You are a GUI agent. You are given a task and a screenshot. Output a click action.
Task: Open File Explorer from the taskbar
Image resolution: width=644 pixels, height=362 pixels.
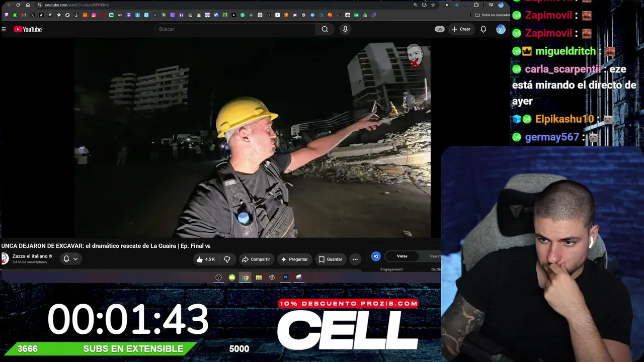(x=259, y=278)
